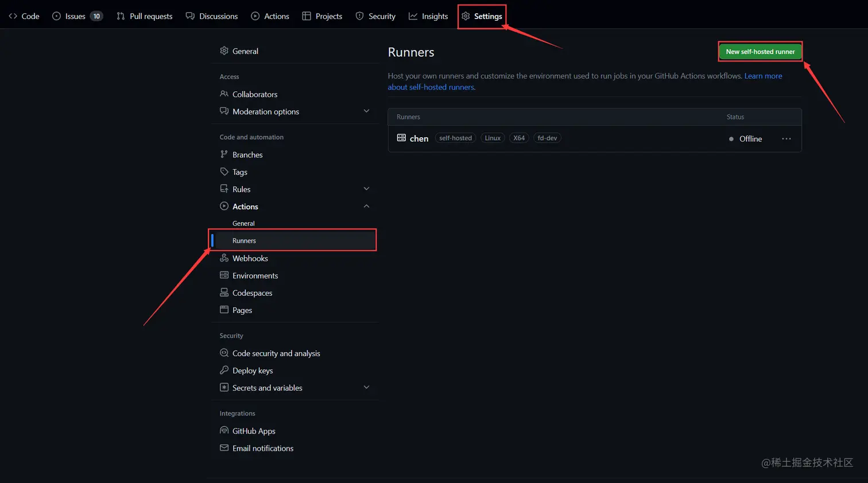Image resolution: width=868 pixels, height=483 pixels.
Task: Click the Issues count badge showing 10
Action: [96, 16]
